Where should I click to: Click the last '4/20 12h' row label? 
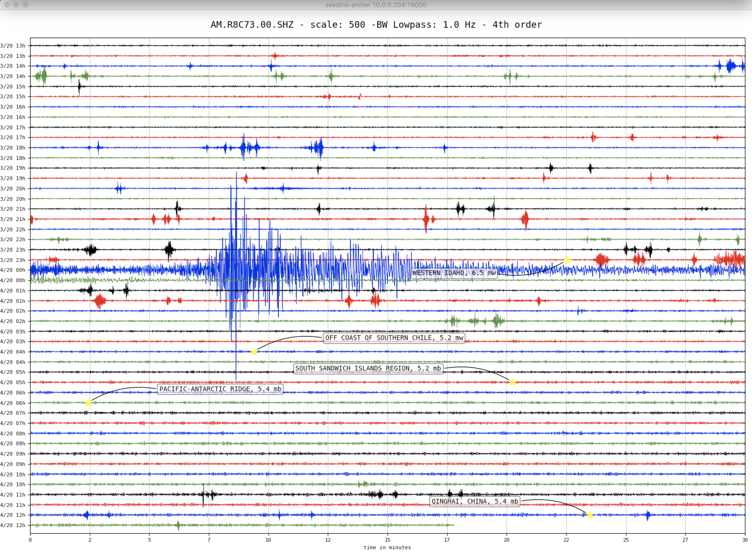click(x=13, y=525)
